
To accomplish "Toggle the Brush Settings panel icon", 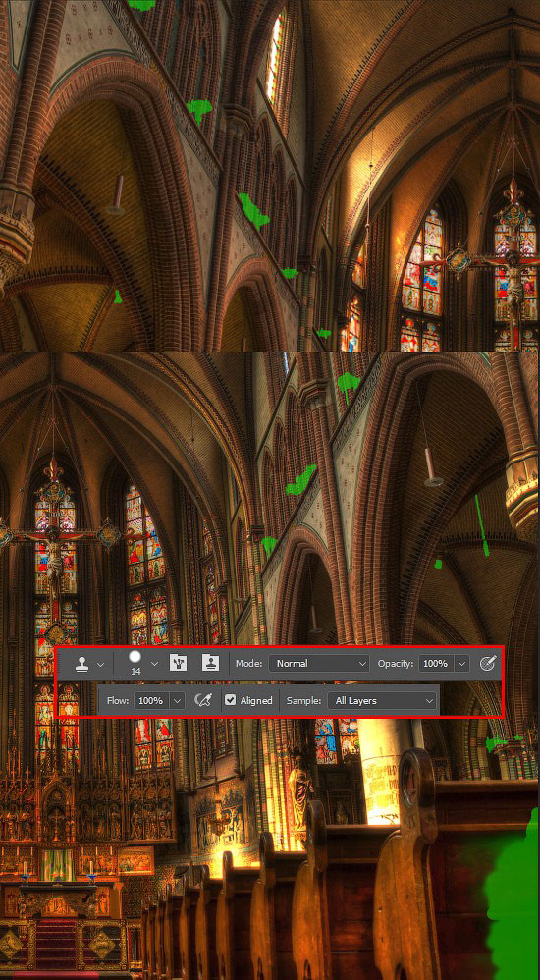I will tap(178, 664).
